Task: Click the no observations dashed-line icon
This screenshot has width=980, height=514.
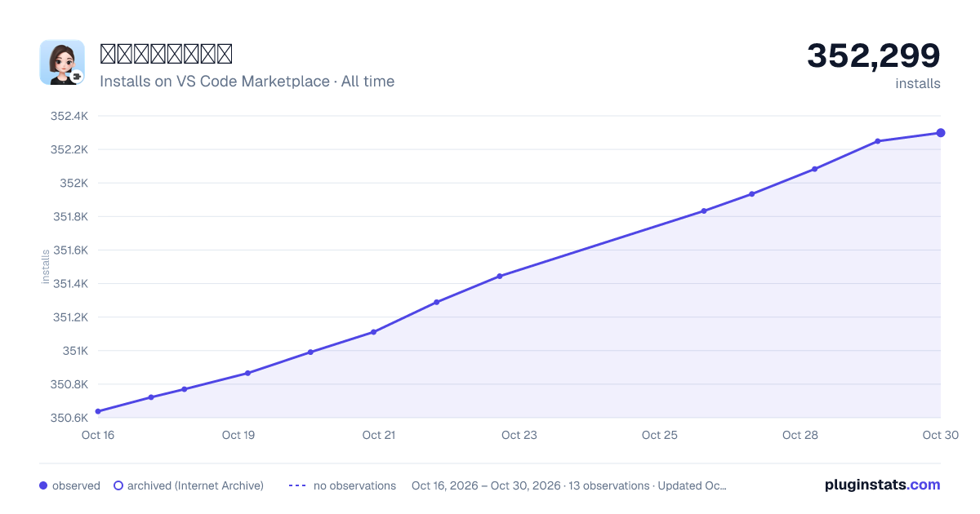Action: tap(297, 485)
